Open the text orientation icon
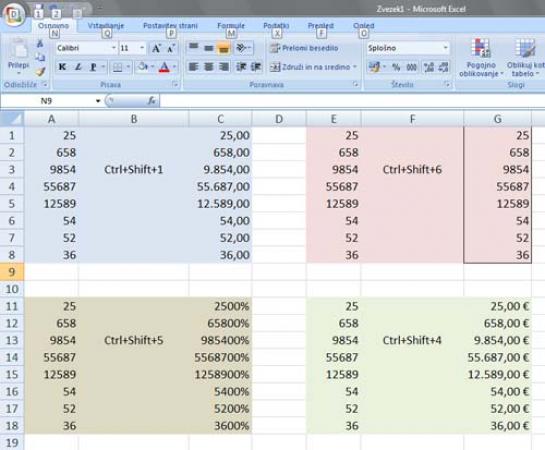Screen dimensions: 545x450 point(242,48)
